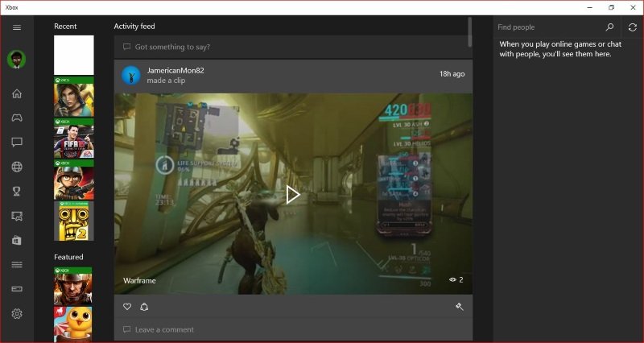Open JamericanMon82's profile picture
The height and width of the screenshot is (343, 644).
pyautogui.click(x=131, y=75)
